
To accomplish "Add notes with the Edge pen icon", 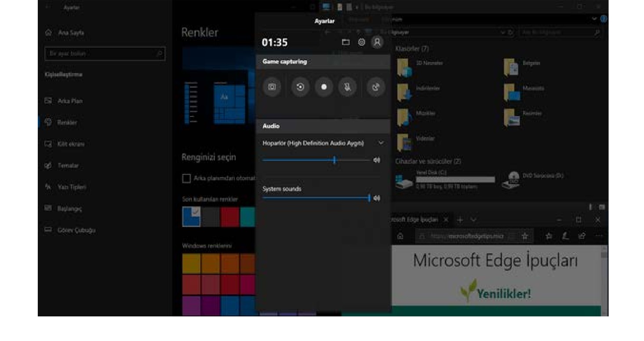I will [x=566, y=236].
